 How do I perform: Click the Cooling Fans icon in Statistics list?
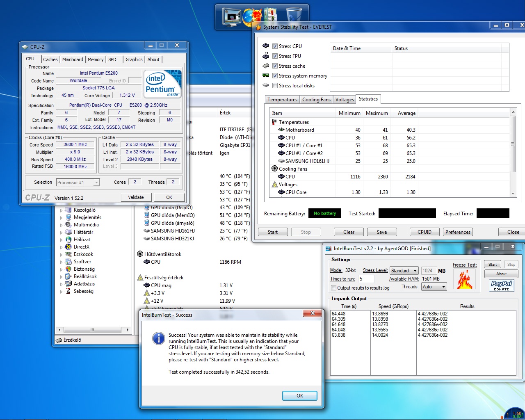tap(274, 169)
